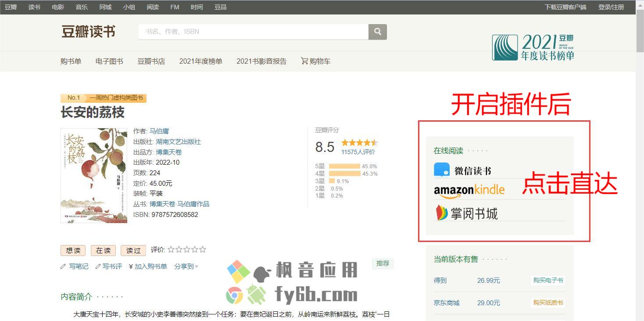Viewport: 644px width, 321px height.
Task: Open the 2021书影音报告 tab
Action: 261,61
